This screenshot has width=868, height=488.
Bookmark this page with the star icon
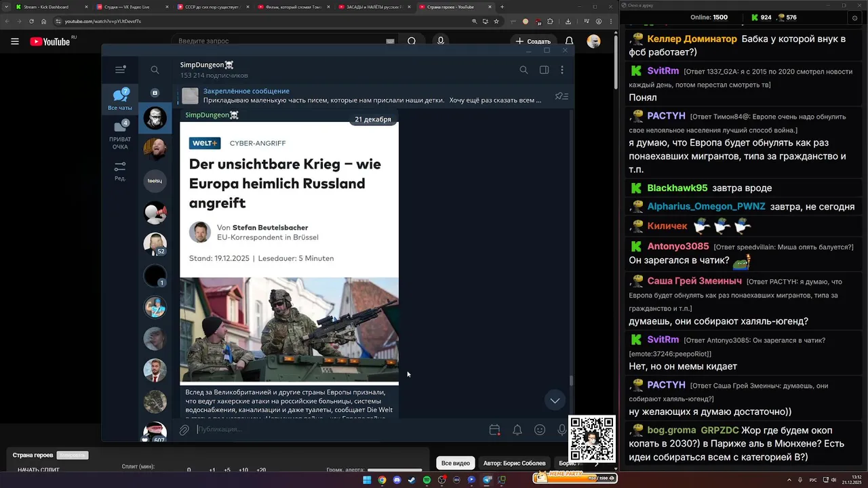pos(496,21)
